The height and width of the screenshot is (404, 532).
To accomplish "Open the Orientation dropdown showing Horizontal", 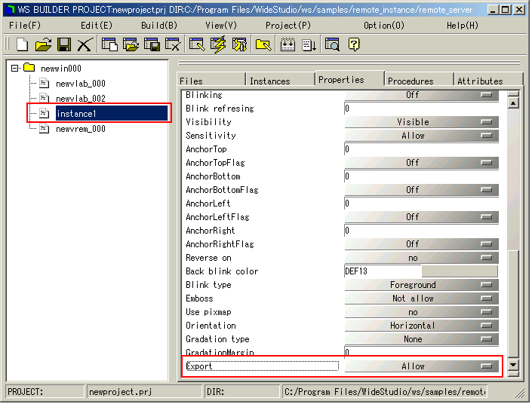I will (421, 326).
